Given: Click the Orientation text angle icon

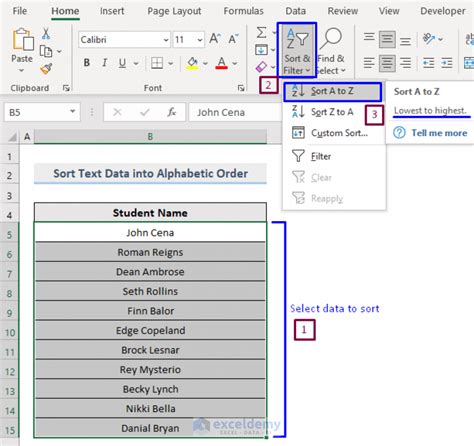Looking at the screenshot, I should pos(429,39).
